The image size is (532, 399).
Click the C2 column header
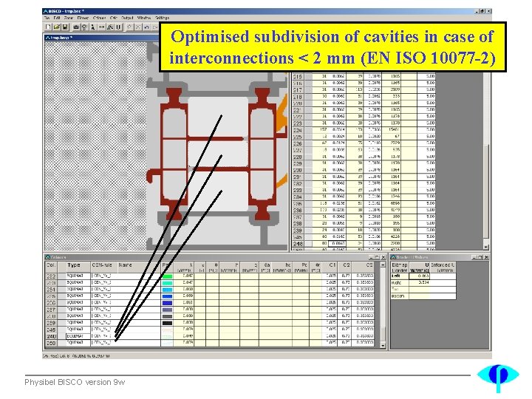click(x=346, y=265)
